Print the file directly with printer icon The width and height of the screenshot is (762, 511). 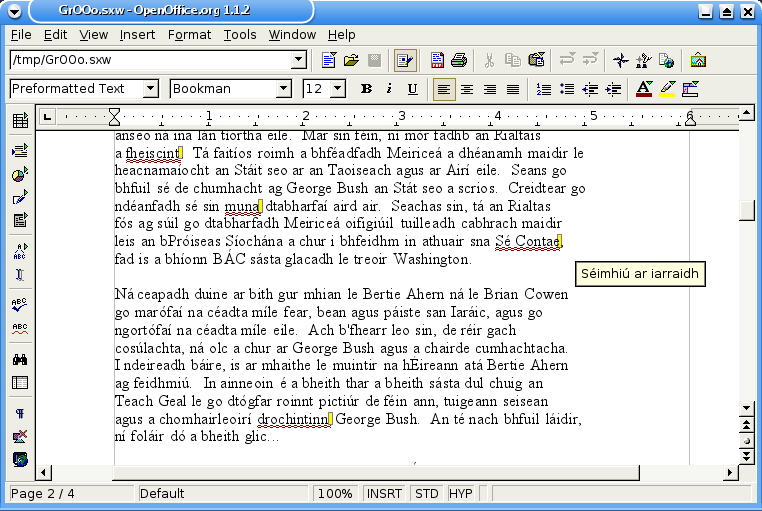[x=459, y=60]
